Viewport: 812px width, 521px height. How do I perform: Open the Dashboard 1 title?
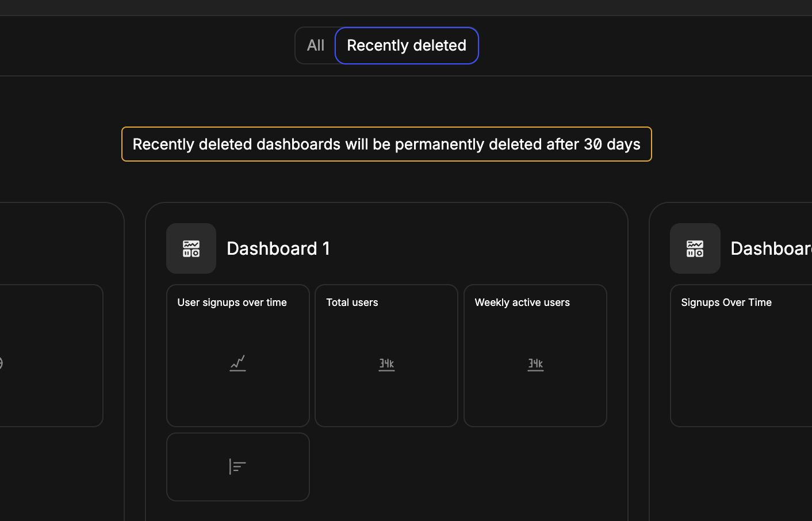(x=278, y=248)
